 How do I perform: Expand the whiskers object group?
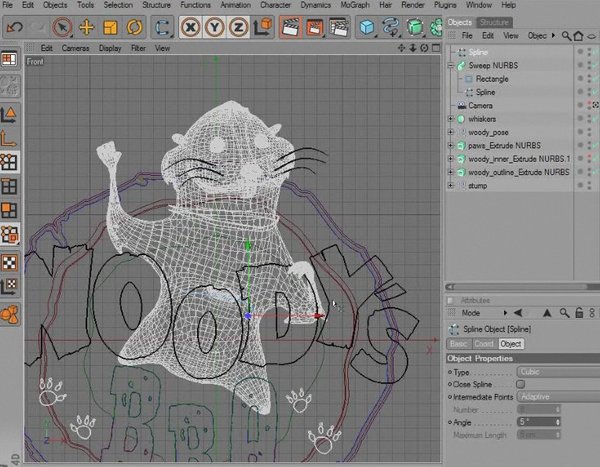[x=453, y=119]
